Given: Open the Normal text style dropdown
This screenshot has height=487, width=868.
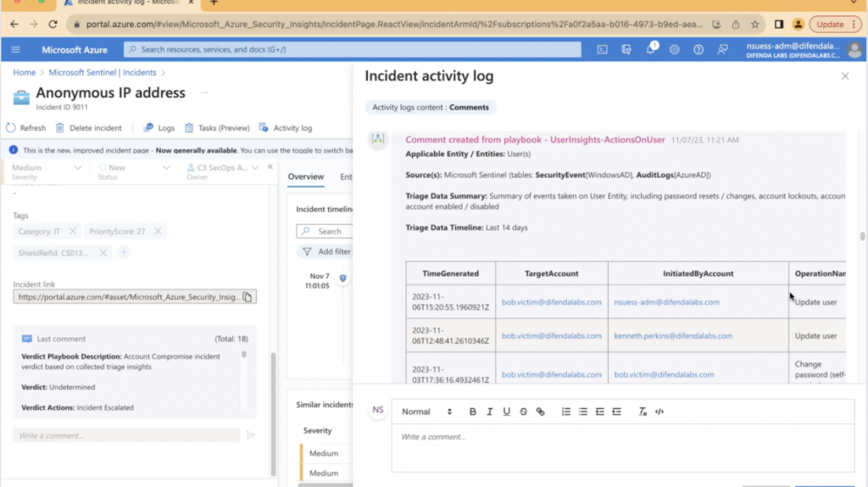Looking at the screenshot, I should tap(427, 411).
